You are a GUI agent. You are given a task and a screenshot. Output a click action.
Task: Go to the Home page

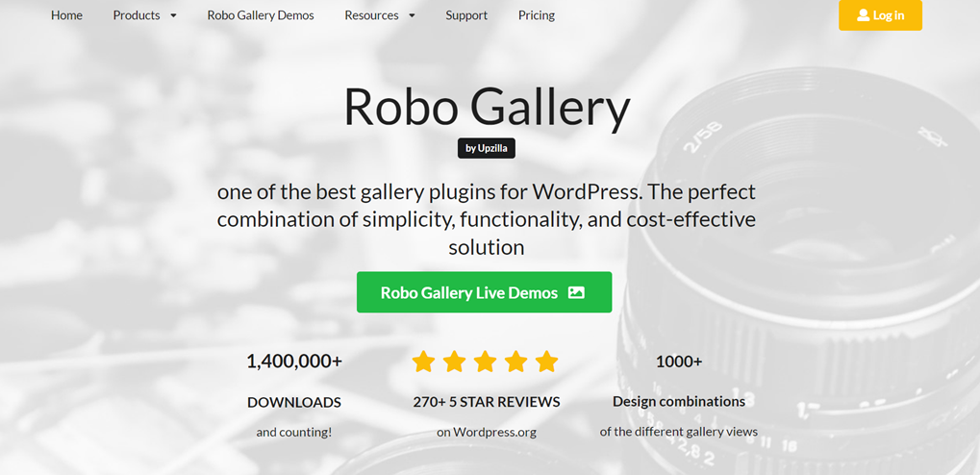coord(66,15)
